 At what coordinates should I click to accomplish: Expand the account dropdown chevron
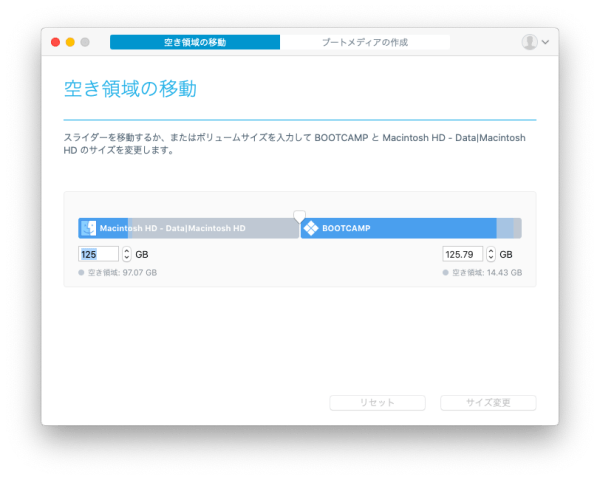(x=545, y=42)
